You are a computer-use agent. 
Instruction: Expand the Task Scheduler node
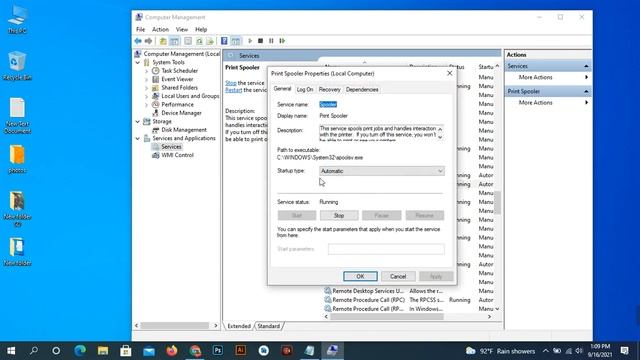click(x=147, y=71)
